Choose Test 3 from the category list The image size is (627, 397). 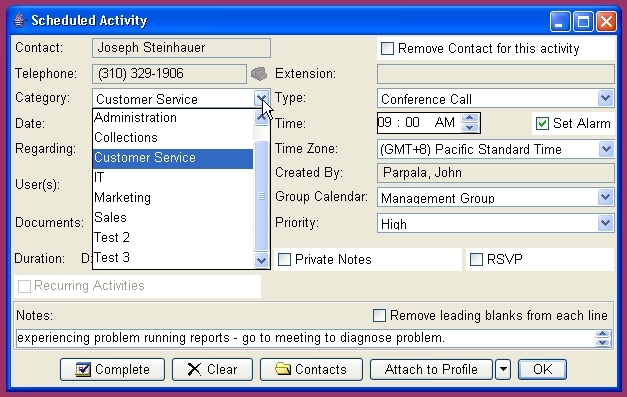coord(173,257)
